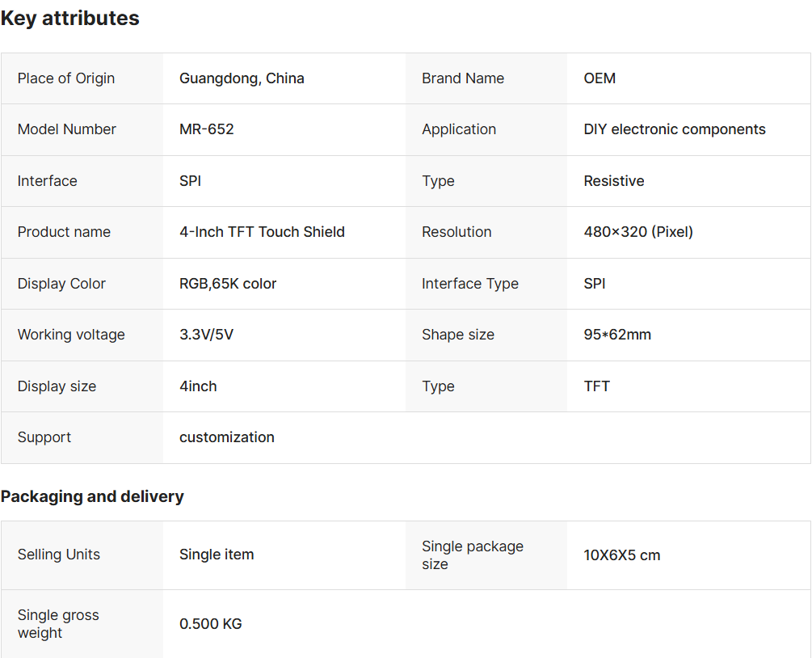Viewport: 812px width, 658px height.
Task: Click the Interface Type label
Action: pos(469,284)
